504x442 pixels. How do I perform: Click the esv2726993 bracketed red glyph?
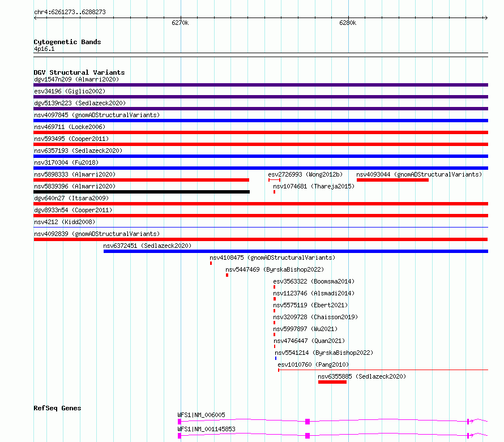tap(275, 180)
